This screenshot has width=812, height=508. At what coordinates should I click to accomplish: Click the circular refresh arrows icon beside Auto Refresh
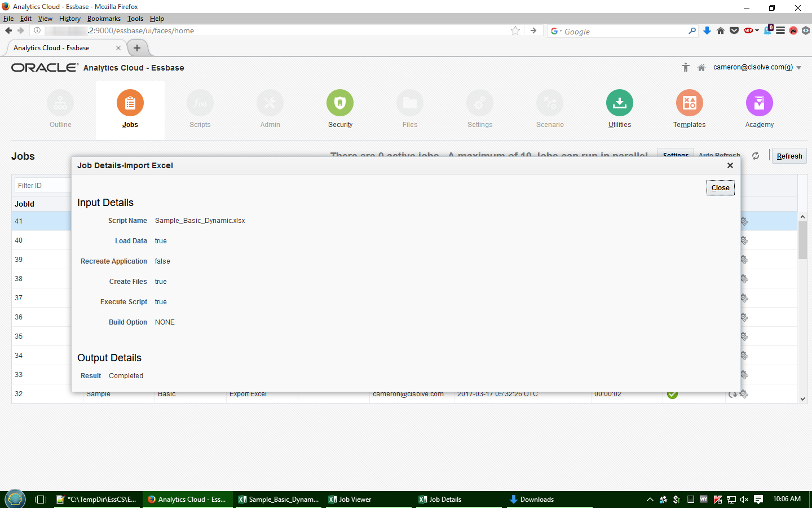[x=756, y=156]
